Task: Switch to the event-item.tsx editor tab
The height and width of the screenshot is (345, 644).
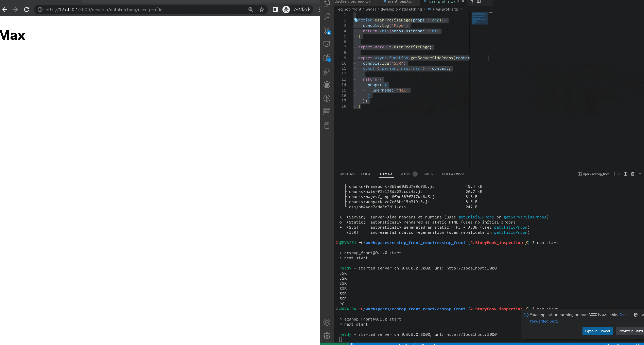Action: (x=397, y=2)
